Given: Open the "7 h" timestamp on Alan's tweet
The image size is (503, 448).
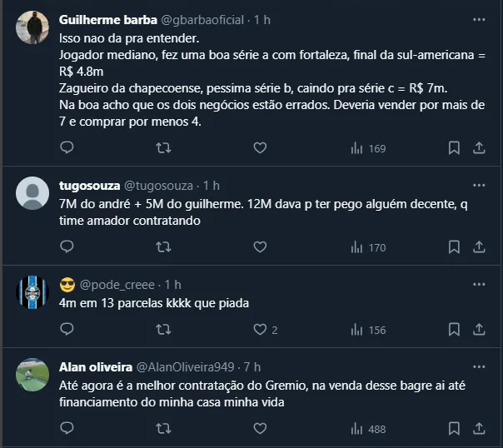Looking at the screenshot, I should click(251, 367).
